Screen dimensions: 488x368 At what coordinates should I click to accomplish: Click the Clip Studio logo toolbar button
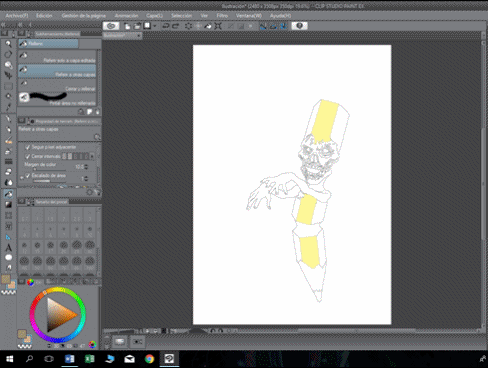click(x=111, y=26)
